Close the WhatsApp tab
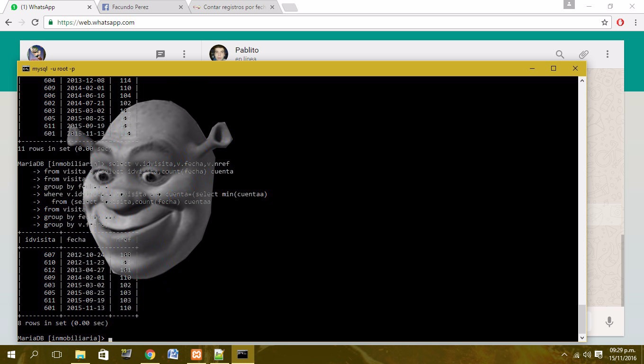This screenshot has height=364, width=644. [89, 7]
